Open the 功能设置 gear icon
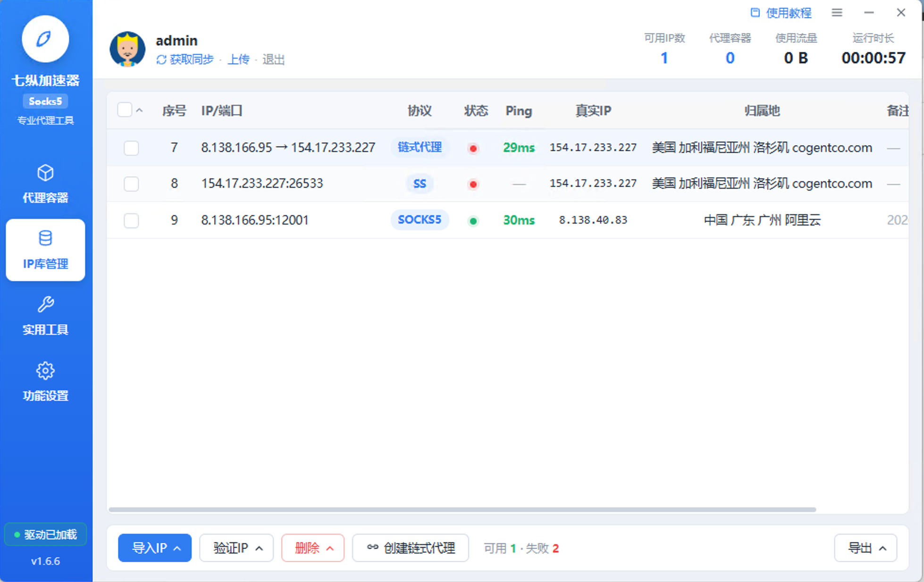 point(45,371)
